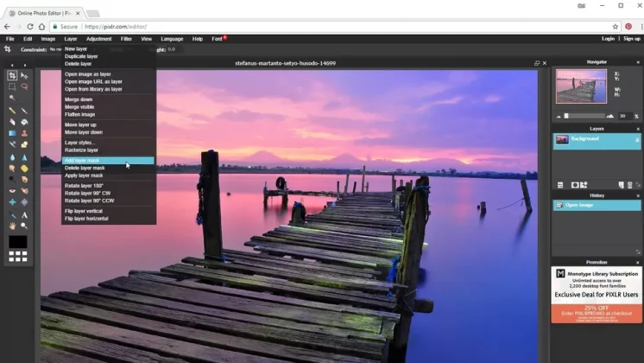Expand the Filter menu

[127, 39]
